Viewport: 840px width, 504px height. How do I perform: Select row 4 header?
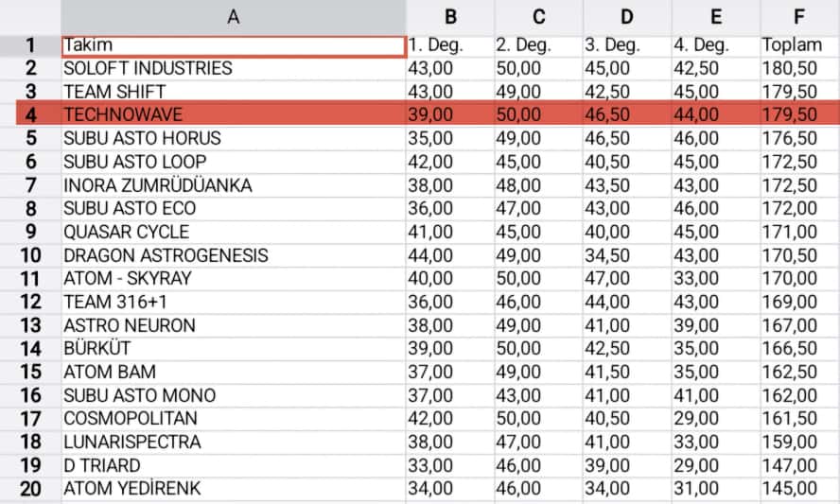coord(30,114)
